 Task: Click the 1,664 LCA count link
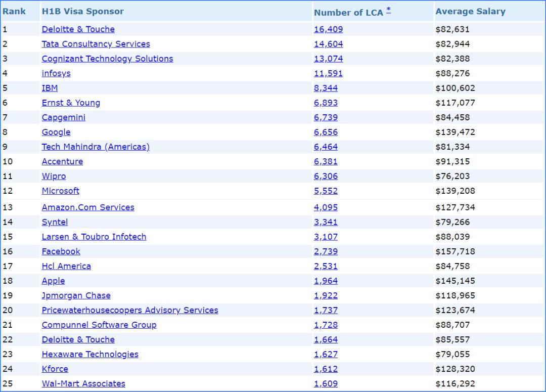tap(326, 339)
